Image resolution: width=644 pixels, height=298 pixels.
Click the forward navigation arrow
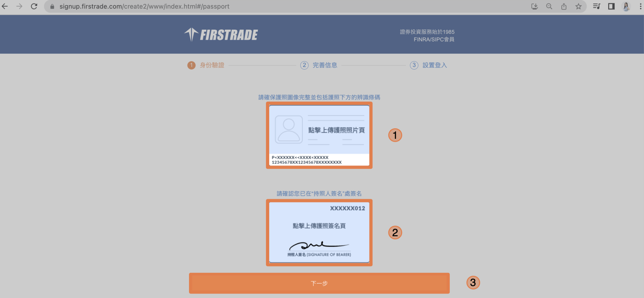pos(19,6)
